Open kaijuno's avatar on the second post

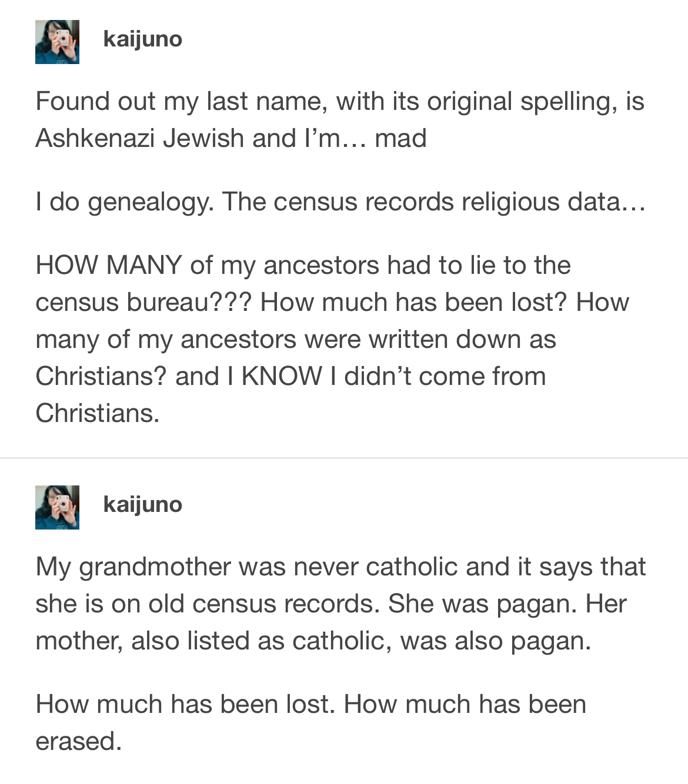pos(57,507)
